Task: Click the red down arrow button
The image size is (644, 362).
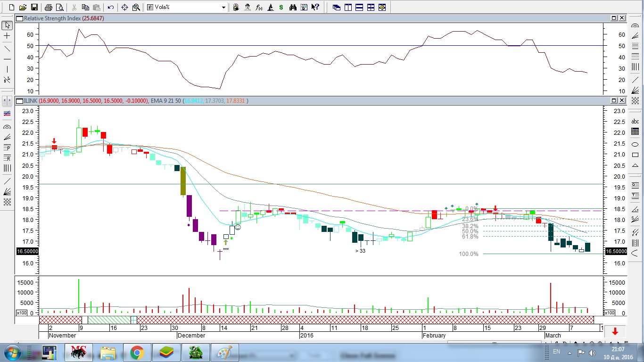Action: coord(615,332)
